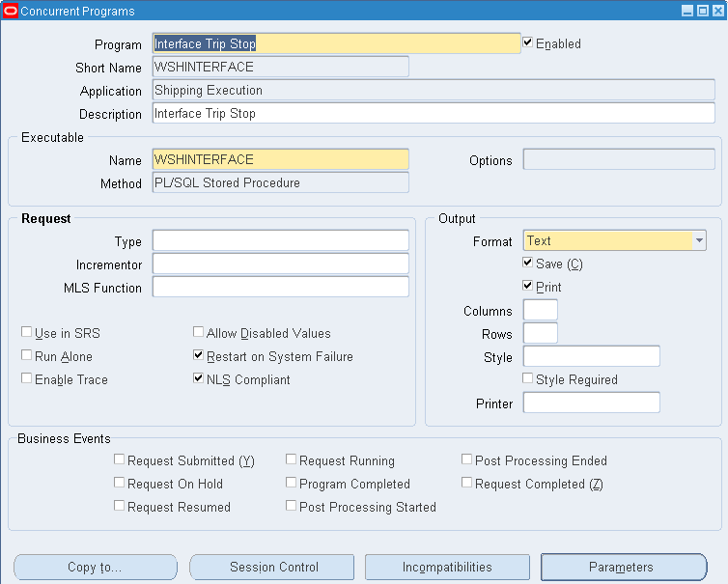Check Request Submitted (Y) event
728x584 pixels.
(120, 459)
